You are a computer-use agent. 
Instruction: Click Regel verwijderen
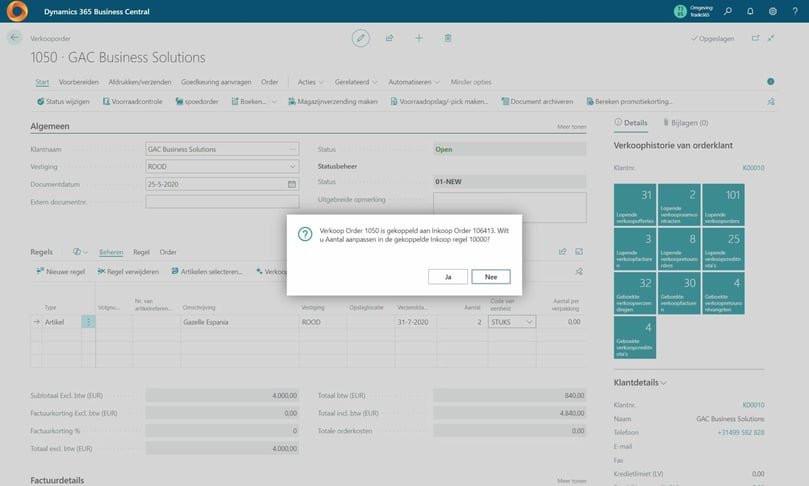point(128,271)
